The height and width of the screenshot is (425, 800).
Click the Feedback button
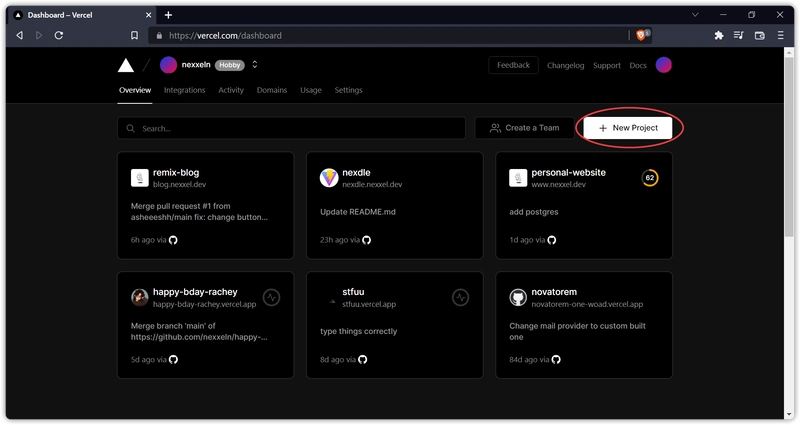[513, 65]
